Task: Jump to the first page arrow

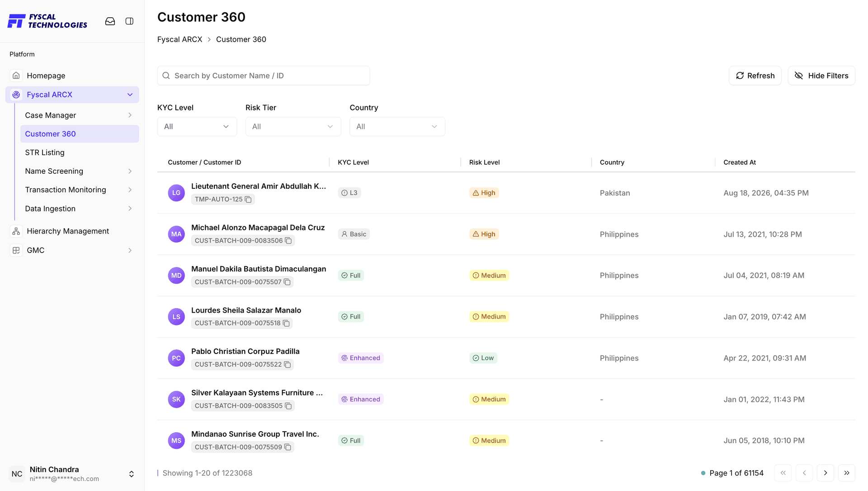Action: (x=783, y=473)
